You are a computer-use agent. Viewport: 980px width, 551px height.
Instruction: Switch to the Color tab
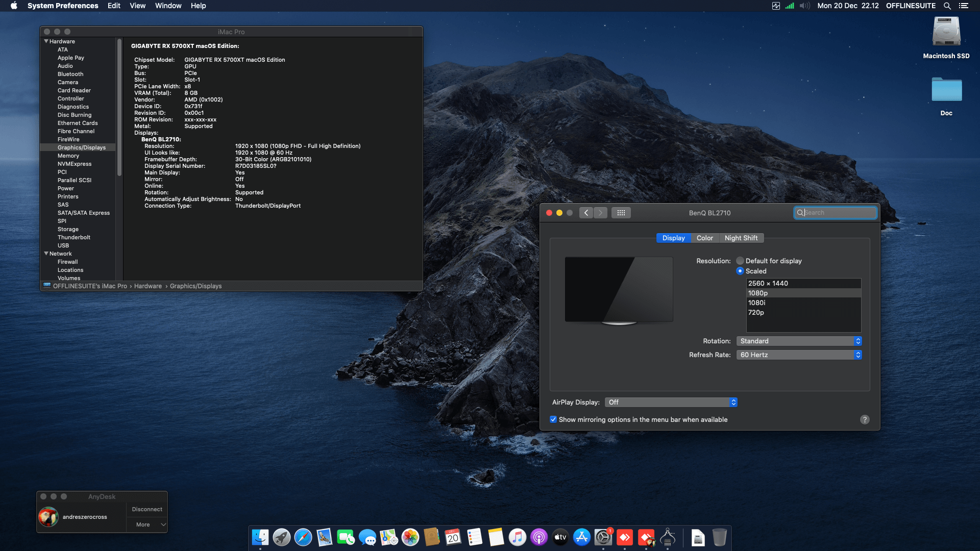[x=705, y=238]
